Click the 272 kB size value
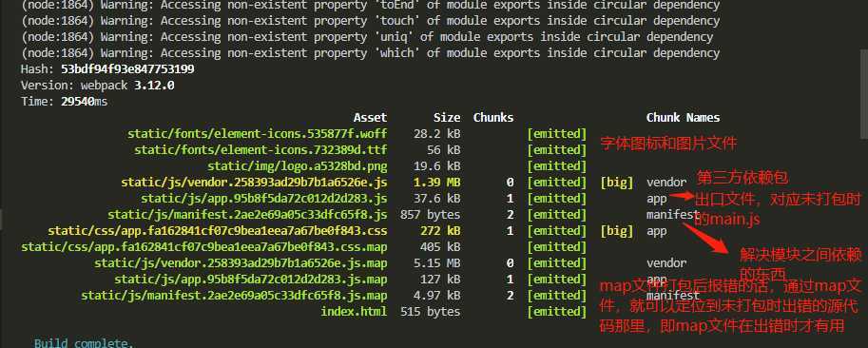 tap(440, 230)
